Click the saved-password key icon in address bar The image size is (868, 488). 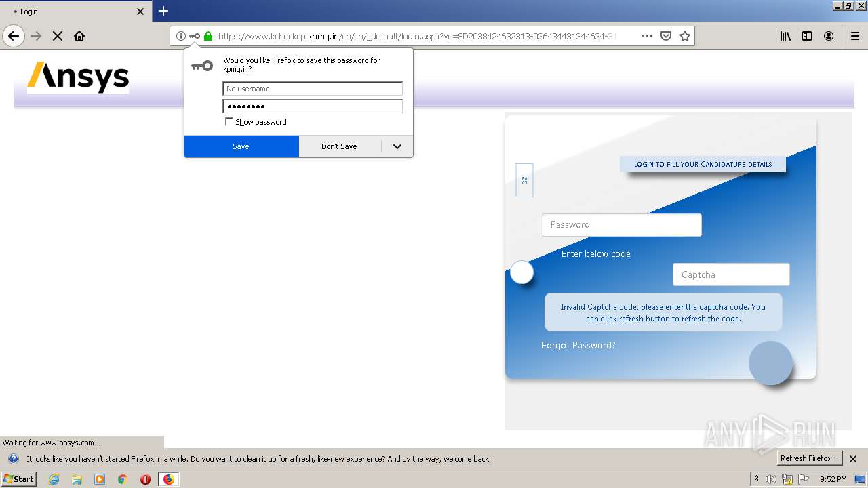(x=195, y=36)
